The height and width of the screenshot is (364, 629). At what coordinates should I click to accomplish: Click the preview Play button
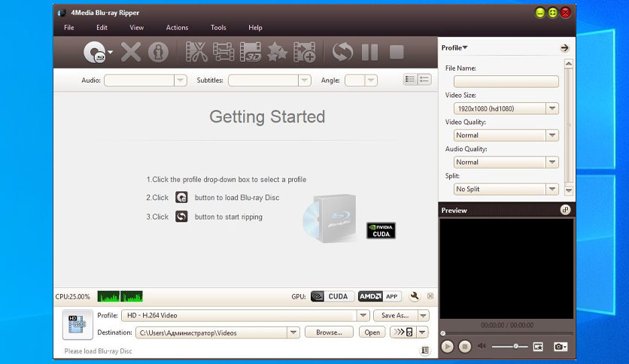pyautogui.click(x=447, y=347)
